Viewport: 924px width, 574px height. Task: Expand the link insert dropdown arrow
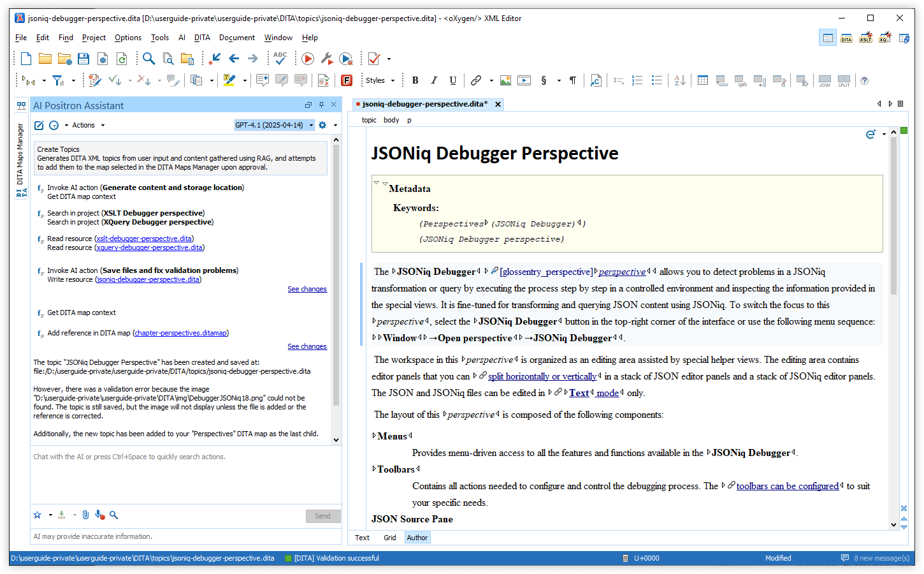point(491,80)
